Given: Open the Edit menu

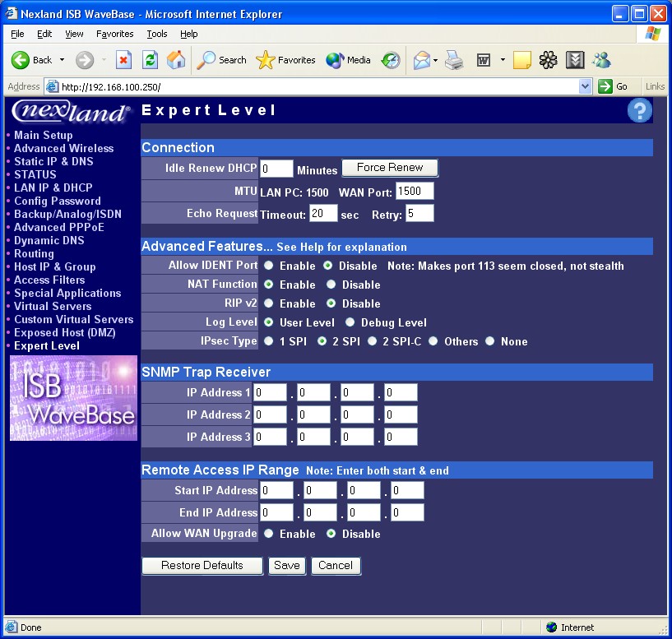Looking at the screenshot, I should click(x=44, y=34).
